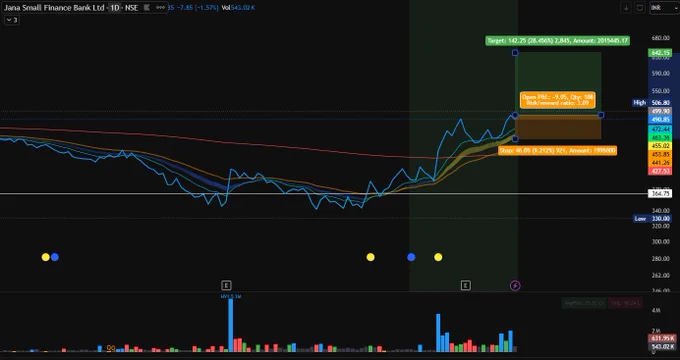Click the Low 330.00 price label
This screenshot has height=360, width=680.
pyautogui.click(x=652, y=219)
